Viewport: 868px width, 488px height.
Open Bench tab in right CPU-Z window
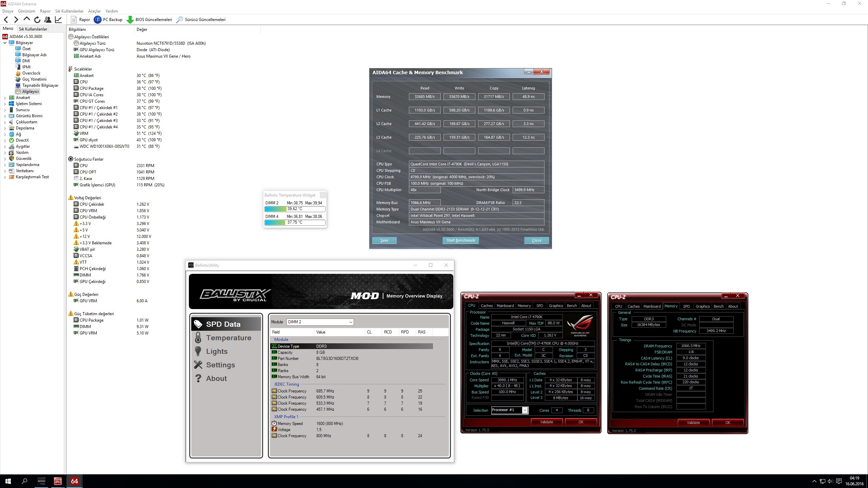coord(718,306)
